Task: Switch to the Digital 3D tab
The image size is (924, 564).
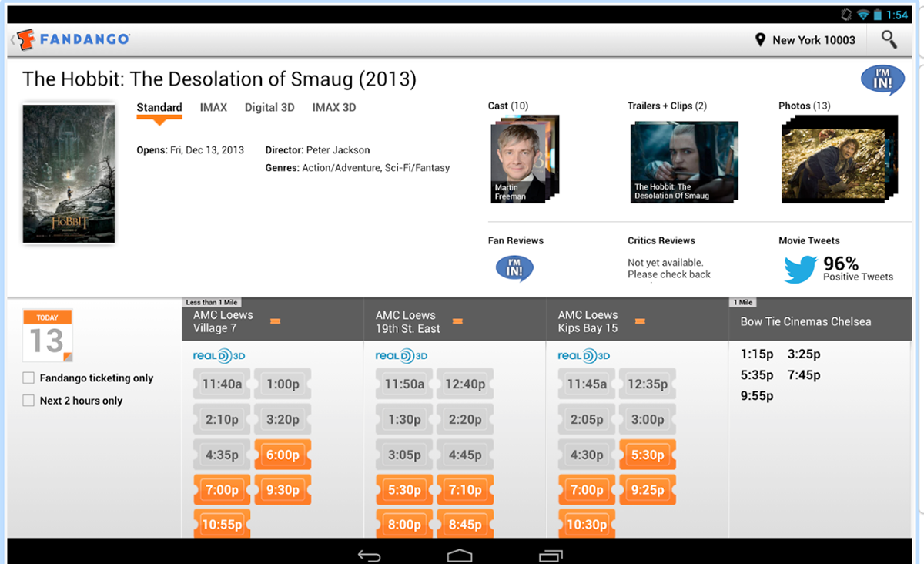Action: (269, 108)
